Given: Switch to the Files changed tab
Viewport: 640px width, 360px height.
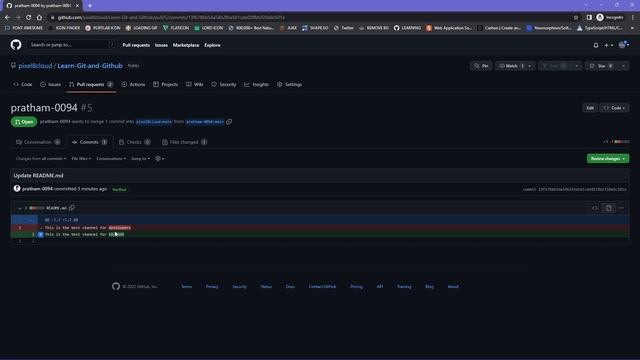Looking at the screenshot, I should tap(184, 142).
